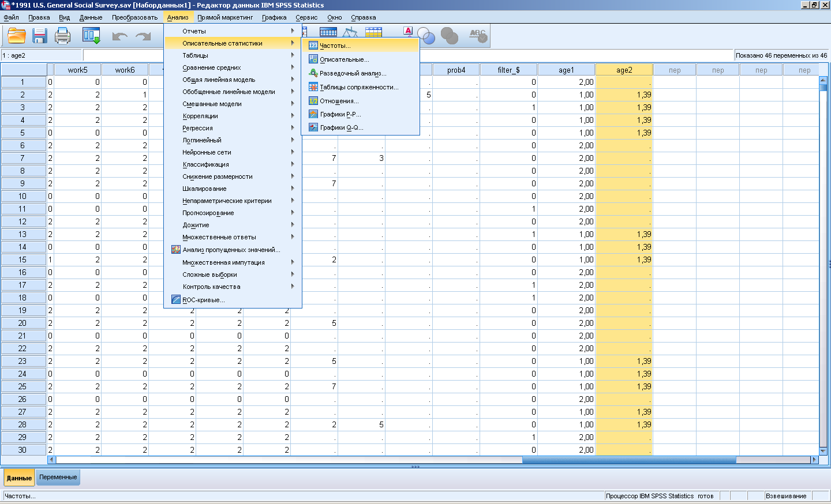
Task: Click the horizontal scrollbar right arrow
Action: tap(814, 460)
